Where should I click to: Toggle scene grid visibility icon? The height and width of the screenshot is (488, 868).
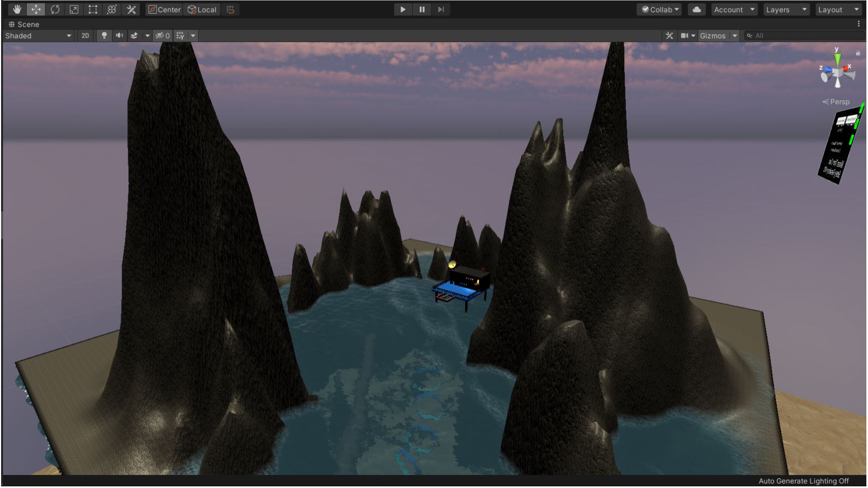click(x=180, y=35)
